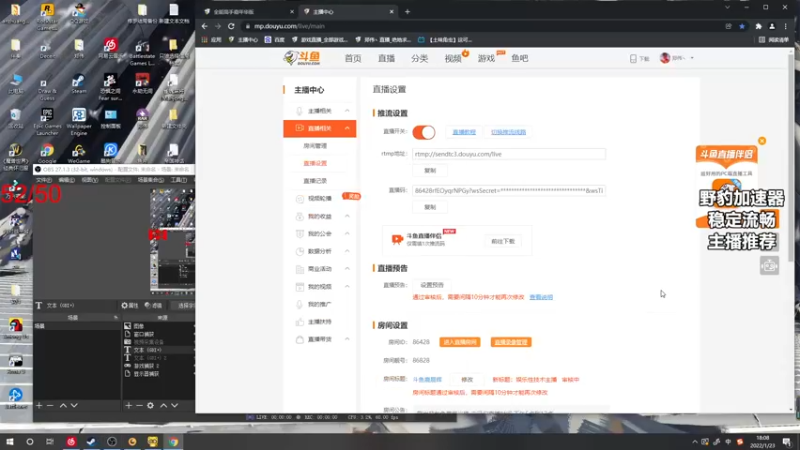This screenshot has width=800, height=450.
Task: Click the 我的收益 earnings icon in sidebar
Action: click(299, 216)
